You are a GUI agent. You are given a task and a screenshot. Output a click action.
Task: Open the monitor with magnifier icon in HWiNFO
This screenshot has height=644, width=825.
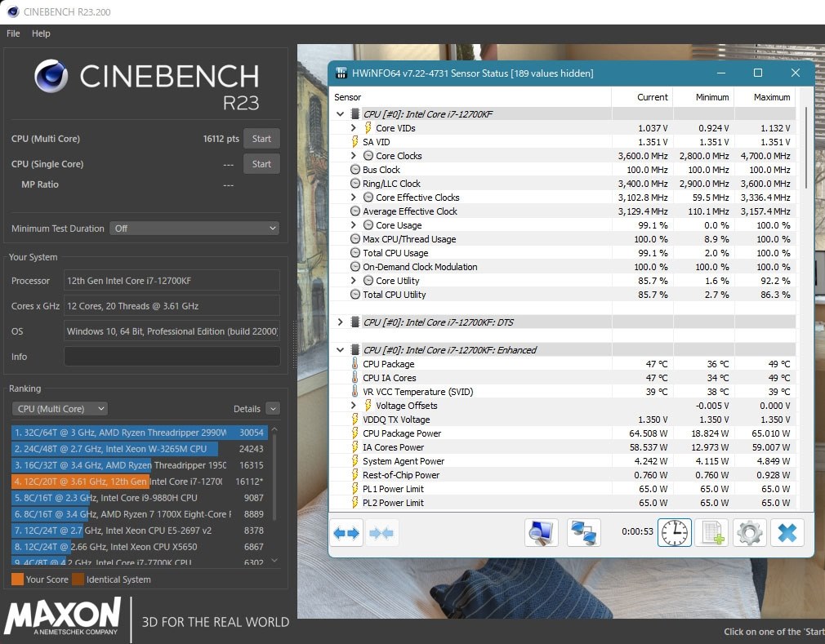pos(541,533)
